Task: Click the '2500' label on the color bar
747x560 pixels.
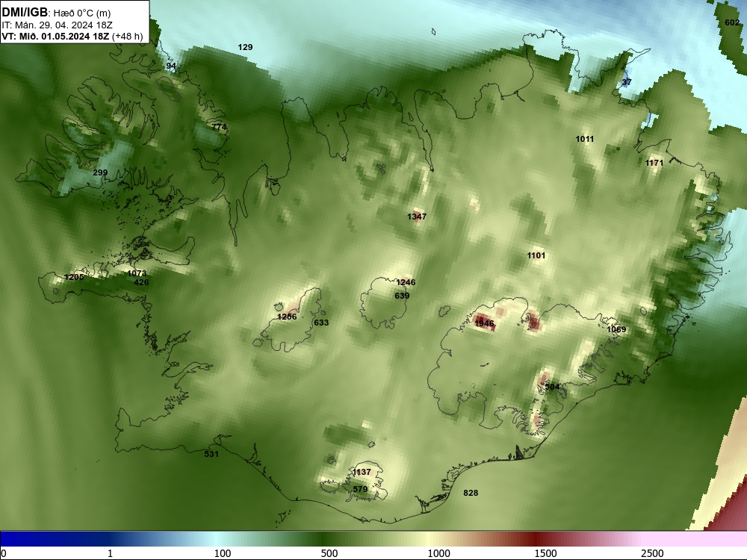Action: click(652, 553)
